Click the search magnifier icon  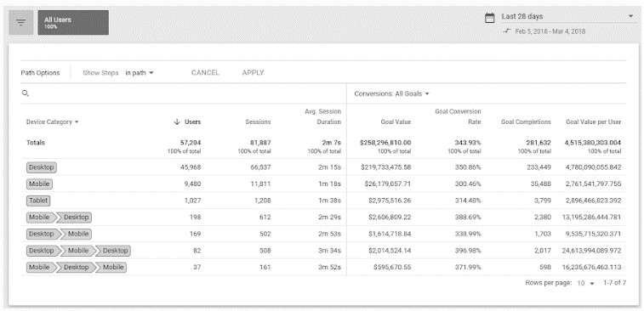pos(25,93)
